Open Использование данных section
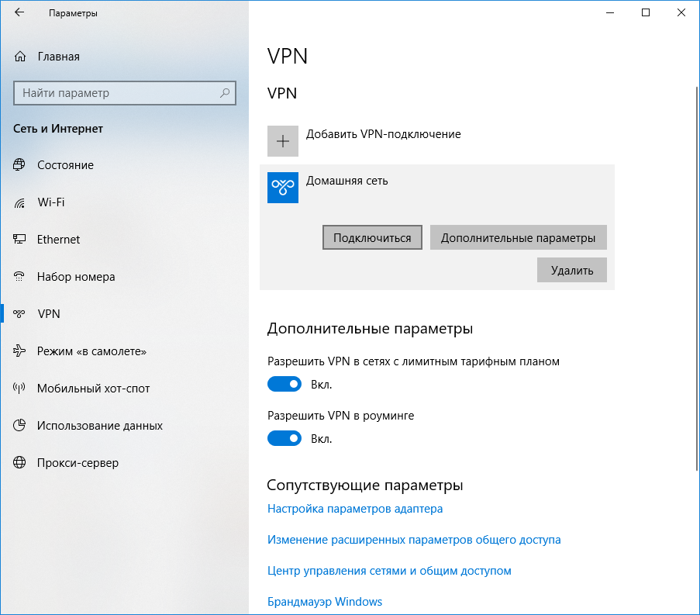Screen dimensions: 700x615 pos(99,426)
